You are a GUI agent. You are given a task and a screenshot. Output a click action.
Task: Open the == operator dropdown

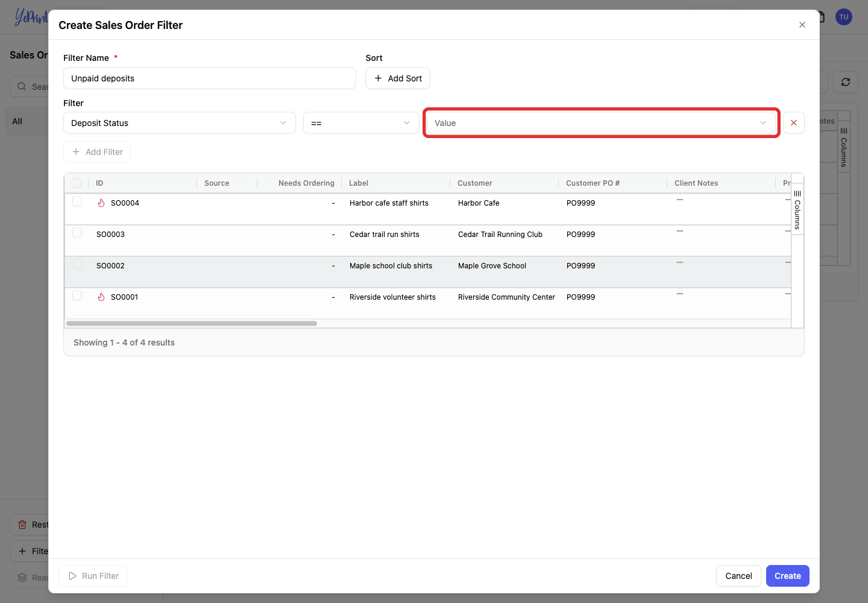(x=361, y=123)
